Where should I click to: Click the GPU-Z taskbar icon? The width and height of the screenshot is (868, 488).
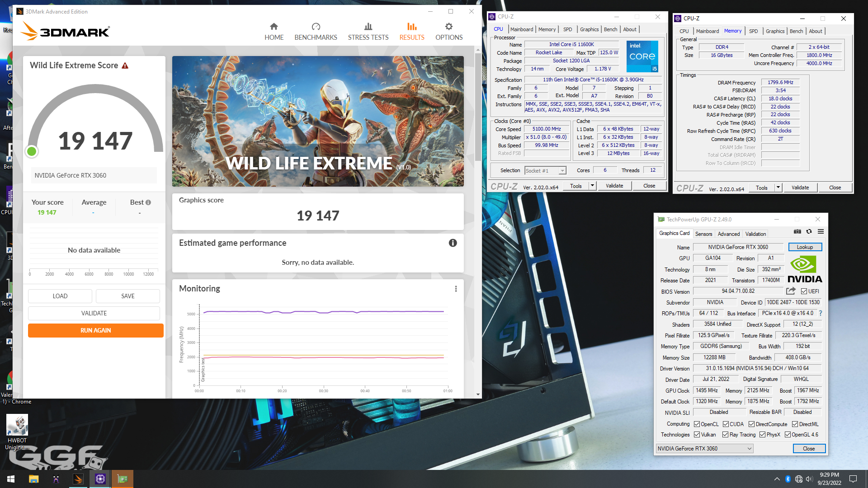(122, 479)
